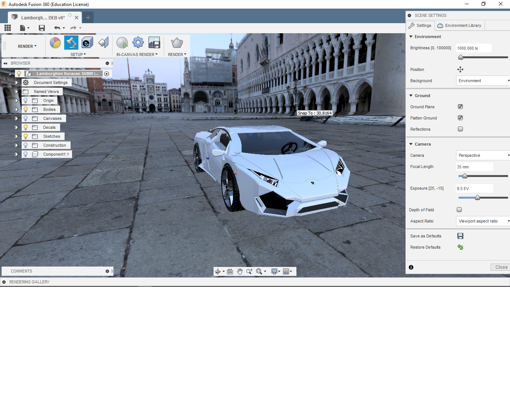This screenshot has width=510, height=420.
Task: Turn on Depth of Field
Action: point(459,209)
